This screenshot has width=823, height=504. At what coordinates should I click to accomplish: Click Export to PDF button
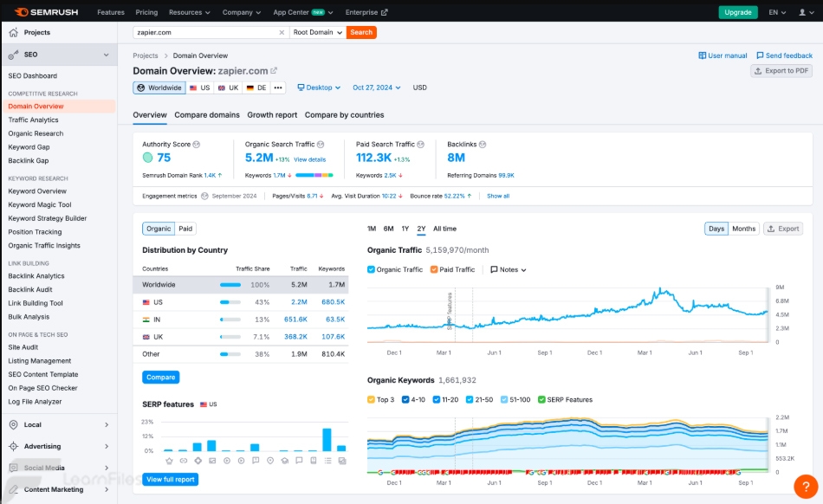pos(781,71)
